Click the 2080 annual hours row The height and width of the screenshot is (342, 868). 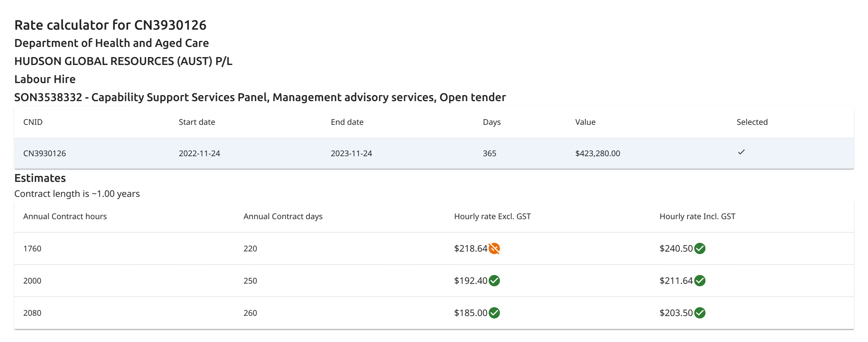pos(32,313)
